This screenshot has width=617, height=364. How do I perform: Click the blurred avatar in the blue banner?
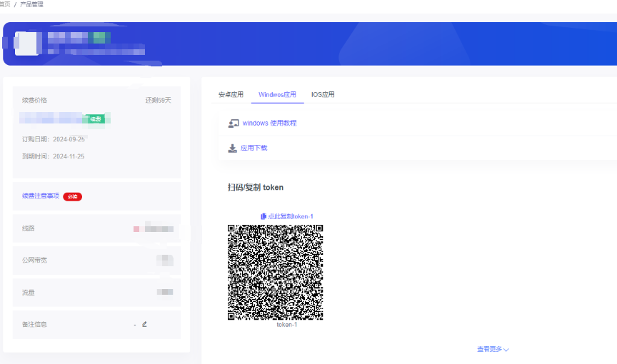coord(27,43)
